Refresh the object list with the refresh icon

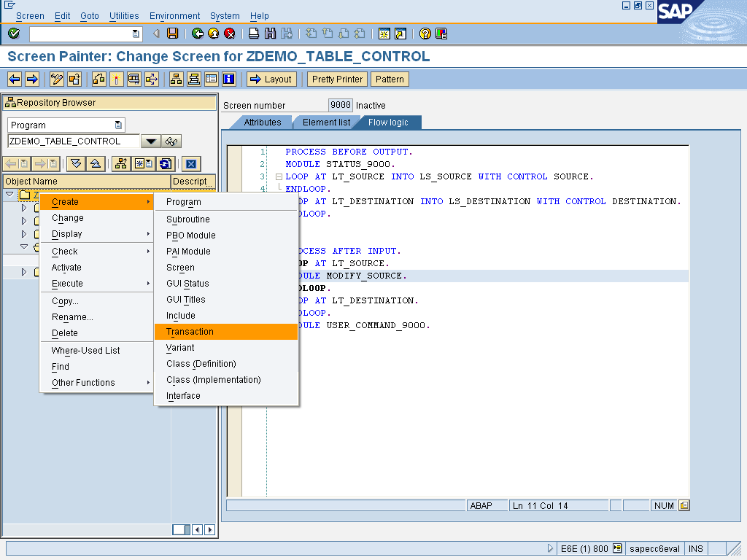coord(165,163)
